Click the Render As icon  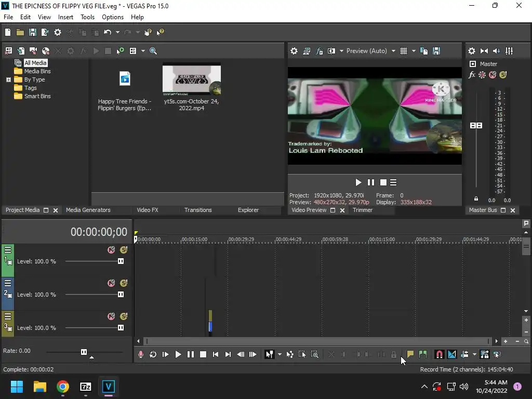pyautogui.click(x=45, y=32)
